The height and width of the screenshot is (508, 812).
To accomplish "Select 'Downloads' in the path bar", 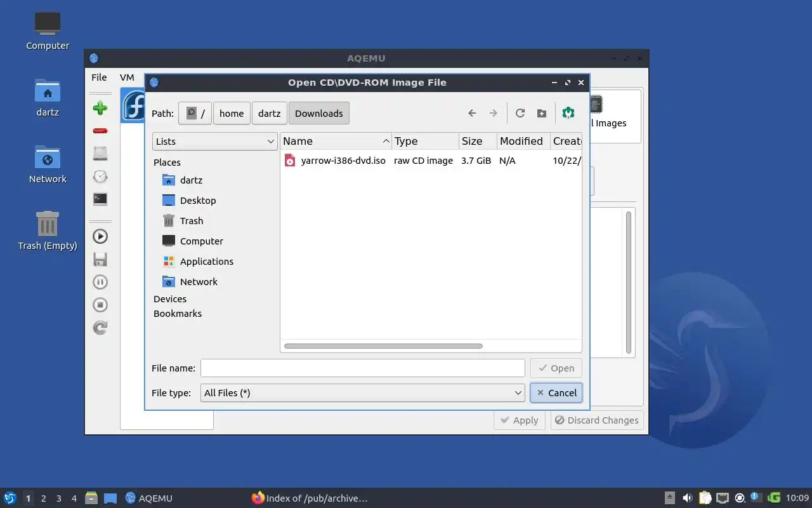I will pos(319,114).
